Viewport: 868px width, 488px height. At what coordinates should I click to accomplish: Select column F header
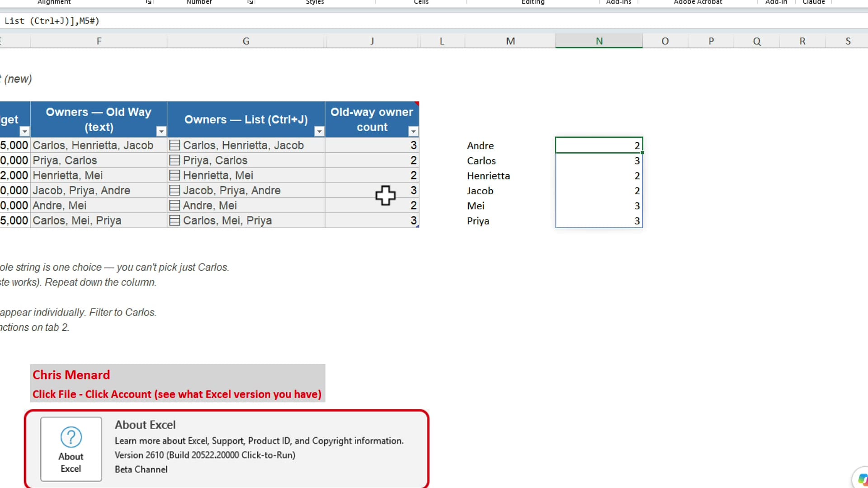pyautogui.click(x=99, y=41)
